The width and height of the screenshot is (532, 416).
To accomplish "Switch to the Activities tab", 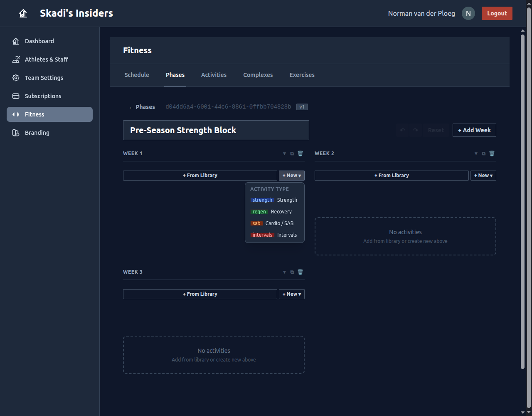I will click(x=214, y=75).
